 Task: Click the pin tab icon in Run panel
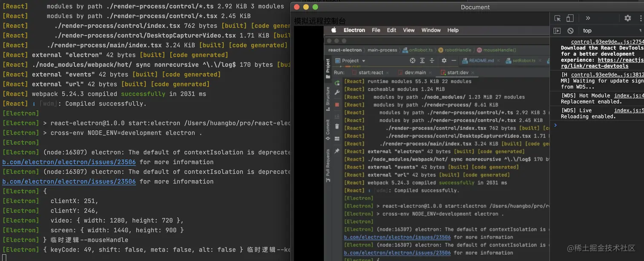pos(337,151)
